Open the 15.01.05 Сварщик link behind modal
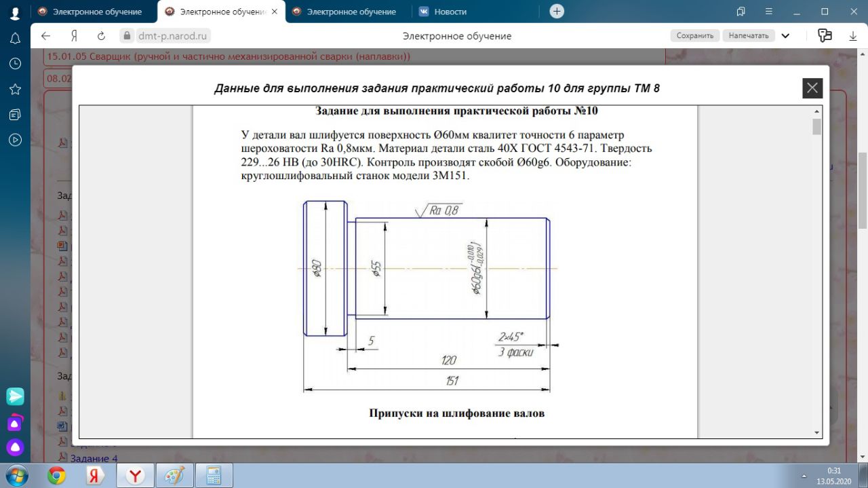Viewport: 868px width, 488px height. click(229, 57)
